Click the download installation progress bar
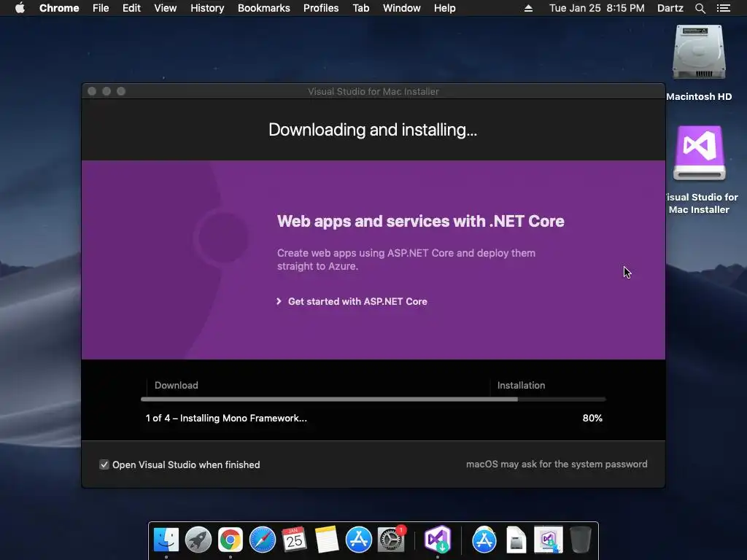 [x=373, y=400]
